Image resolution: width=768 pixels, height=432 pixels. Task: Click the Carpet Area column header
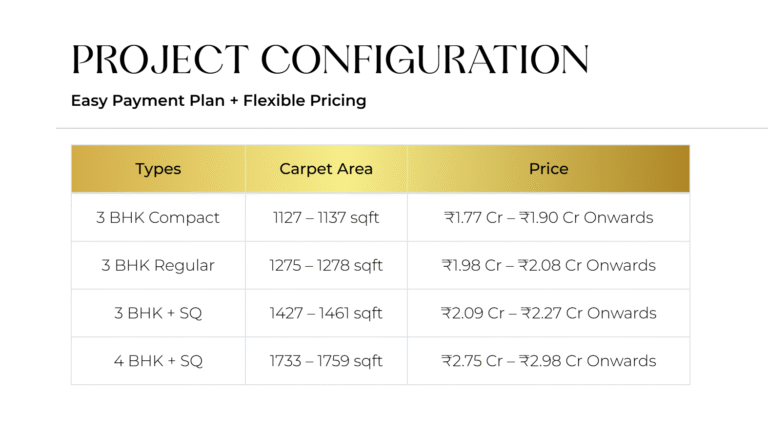pos(326,169)
